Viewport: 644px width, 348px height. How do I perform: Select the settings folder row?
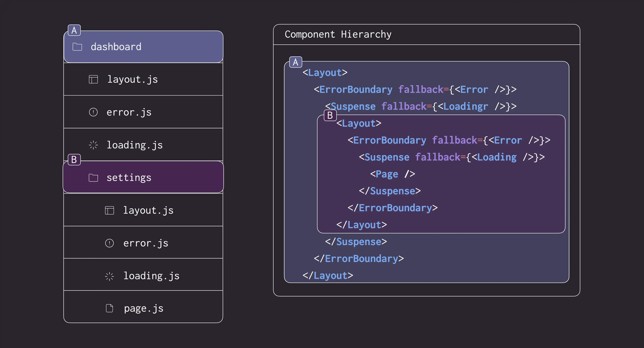[143, 177]
